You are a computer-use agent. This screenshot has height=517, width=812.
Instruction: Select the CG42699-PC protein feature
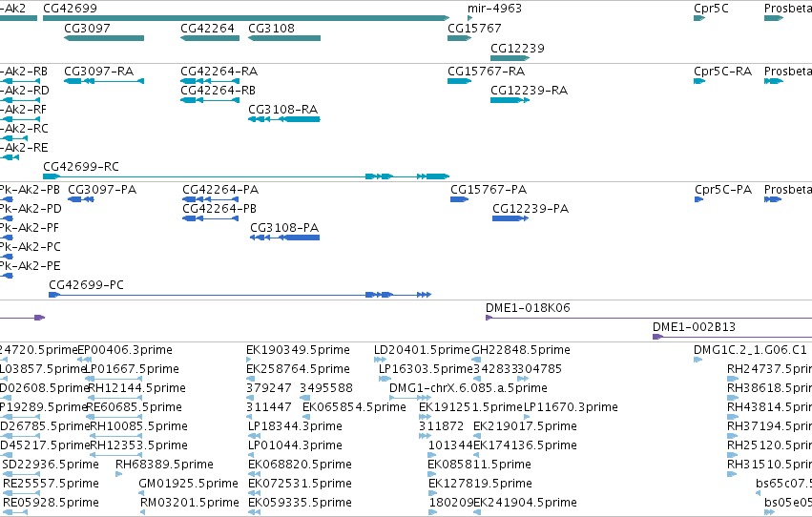pos(239,295)
